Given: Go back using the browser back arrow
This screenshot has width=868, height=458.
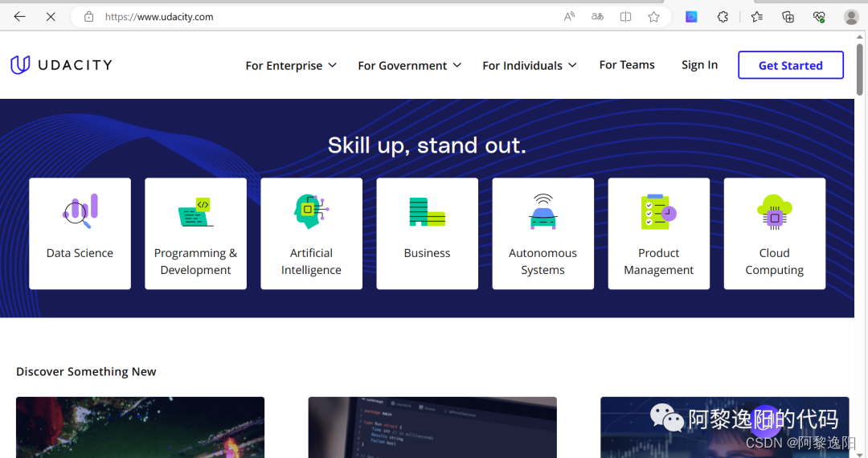Looking at the screenshot, I should tap(20, 17).
